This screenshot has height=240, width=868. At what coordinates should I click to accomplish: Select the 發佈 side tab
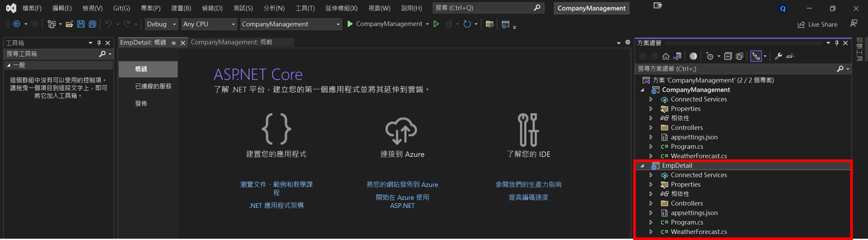[x=141, y=104]
